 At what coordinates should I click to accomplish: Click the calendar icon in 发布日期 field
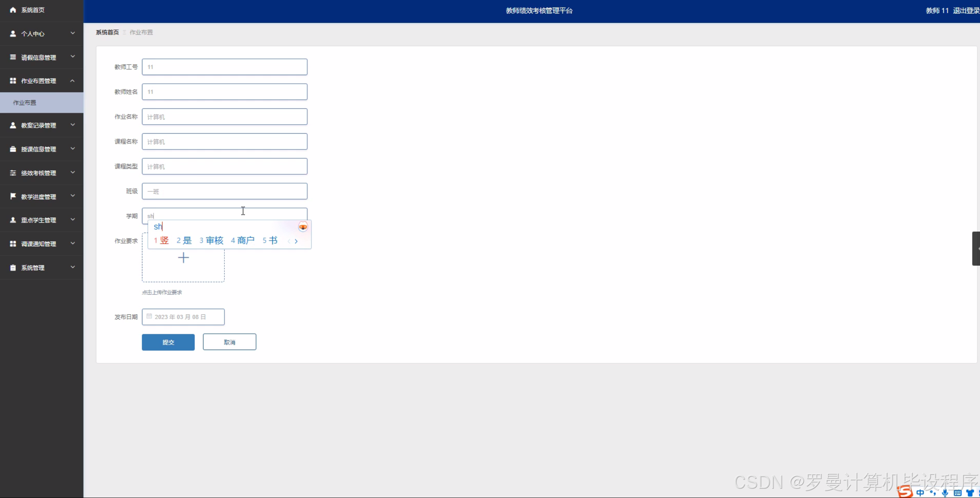pyautogui.click(x=149, y=316)
